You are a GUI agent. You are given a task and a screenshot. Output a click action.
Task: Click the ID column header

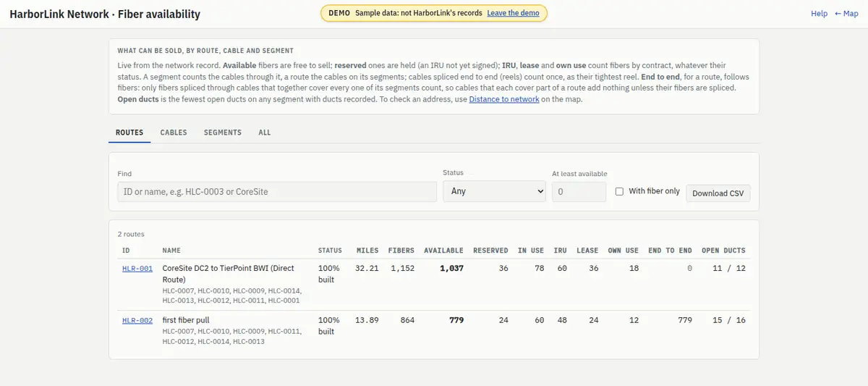click(x=126, y=251)
